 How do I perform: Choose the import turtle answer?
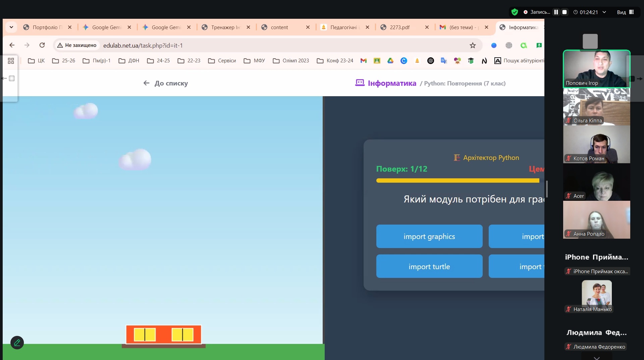point(429,266)
